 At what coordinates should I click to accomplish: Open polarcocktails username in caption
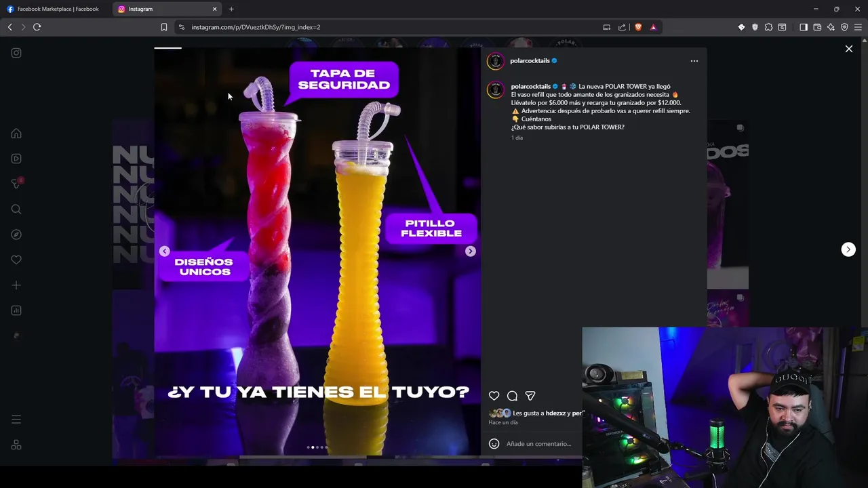(x=531, y=87)
